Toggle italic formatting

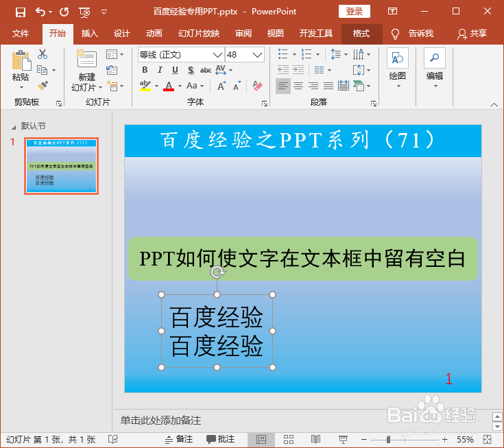[160, 70]
